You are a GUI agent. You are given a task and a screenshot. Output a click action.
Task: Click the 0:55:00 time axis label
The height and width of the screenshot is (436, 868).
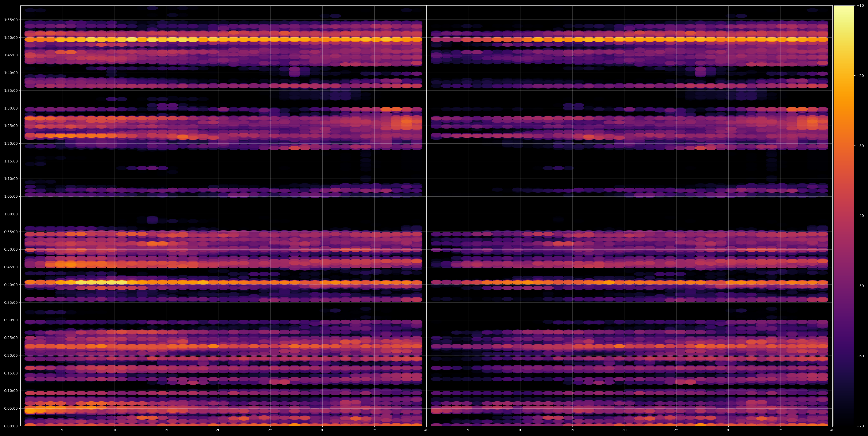coord(11,232)
